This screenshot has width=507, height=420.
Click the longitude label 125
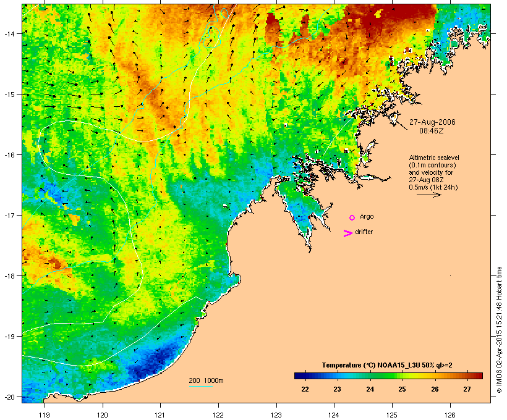pos(392,415)
